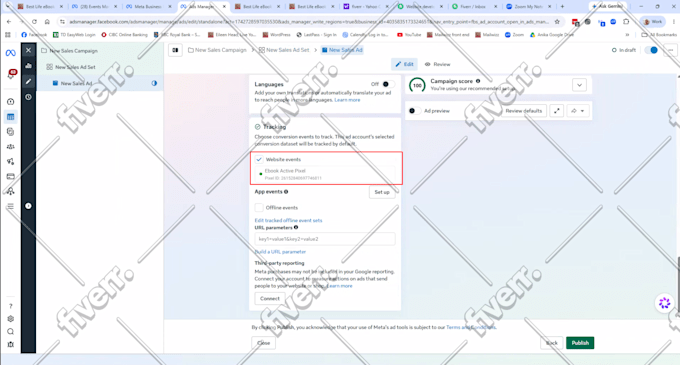Open Chrome three-dot menu
Viewport: 680px width, 365px height.
tap(673, 22)
